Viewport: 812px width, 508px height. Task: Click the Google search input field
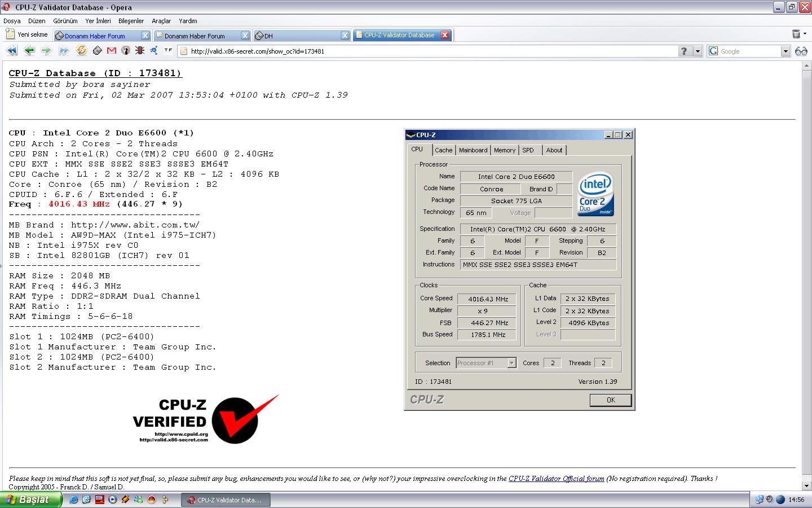click(749, 51)
